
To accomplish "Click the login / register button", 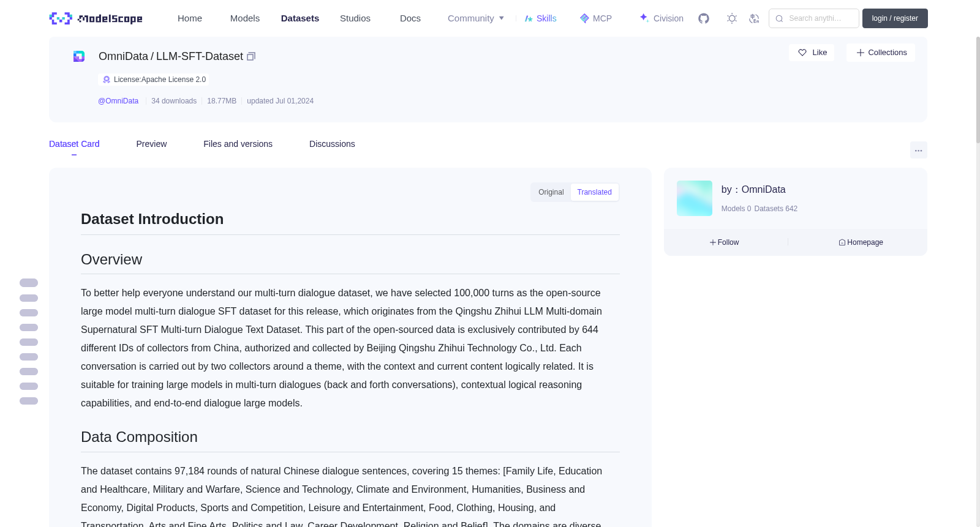I will tap(895, 18).
